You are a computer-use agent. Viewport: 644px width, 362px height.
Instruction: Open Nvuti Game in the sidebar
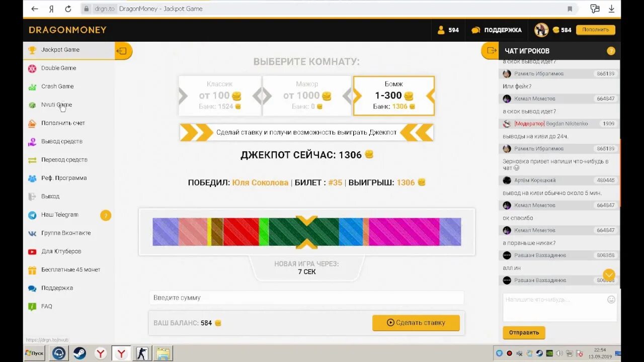coord(56,105)
